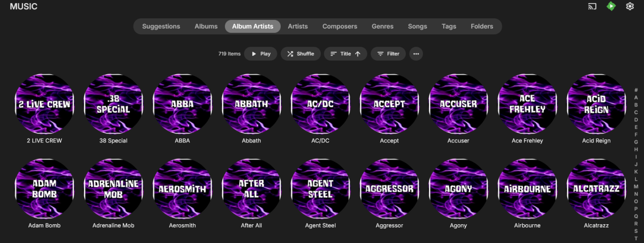Open the 38 Special artist thumbnail
Viewport: 644px width, 243px height.
(113, 103)
